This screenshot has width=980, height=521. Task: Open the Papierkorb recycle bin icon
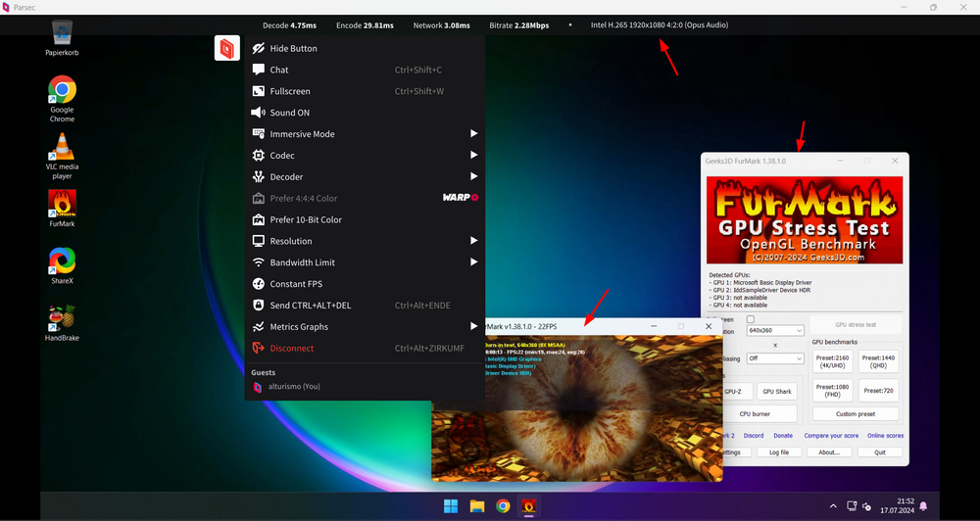pyautogui.click(x=63, y=38)
